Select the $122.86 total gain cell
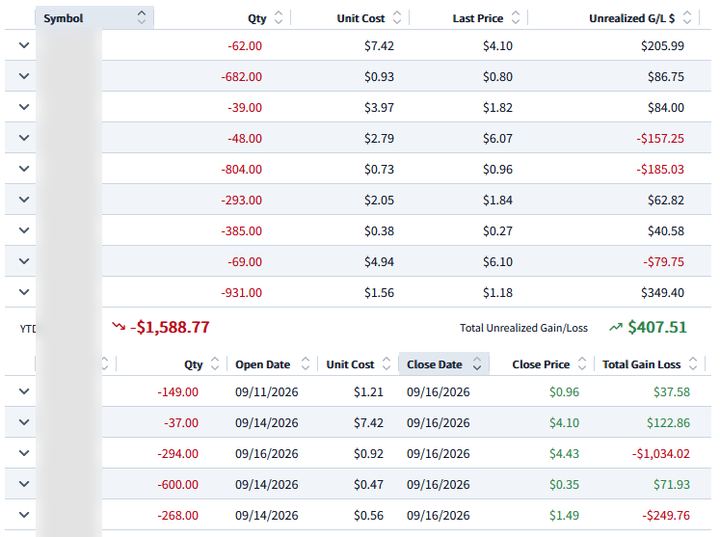Screen dimensions: 720x537 coord(668,423)
